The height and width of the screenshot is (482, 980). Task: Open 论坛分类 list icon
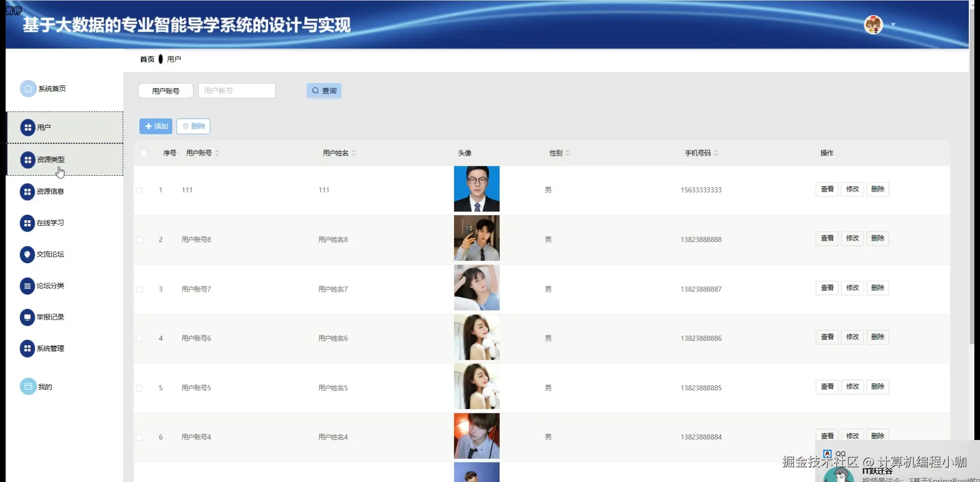27,286
